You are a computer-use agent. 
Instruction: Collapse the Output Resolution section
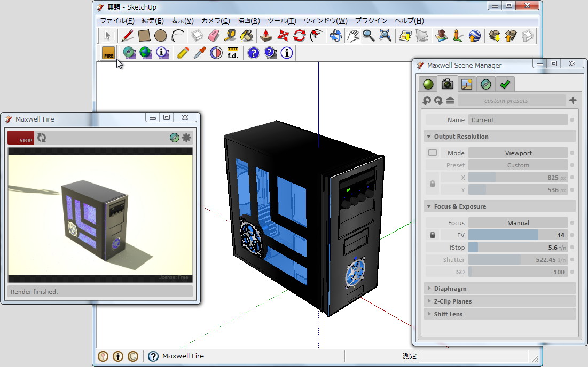tap(428, 136)
